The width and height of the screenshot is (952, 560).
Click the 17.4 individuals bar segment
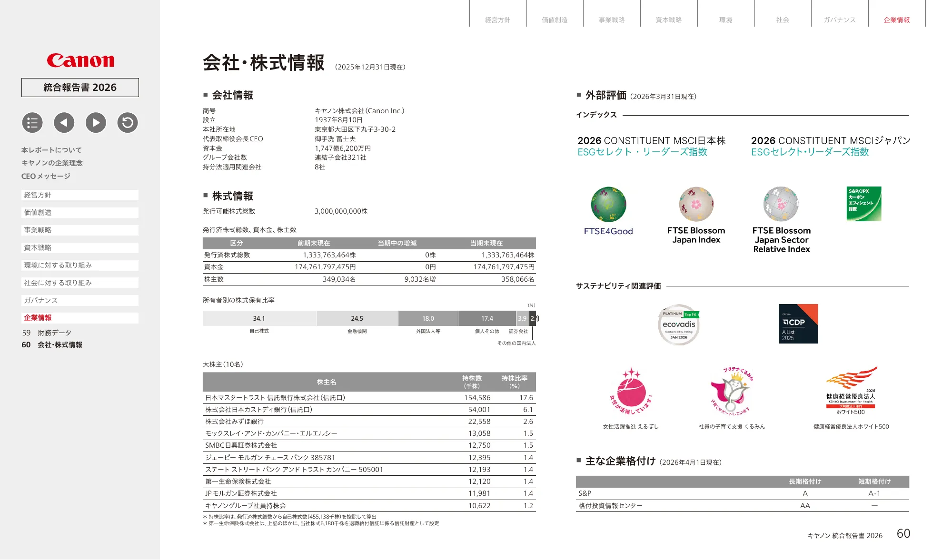coord(487,318)
